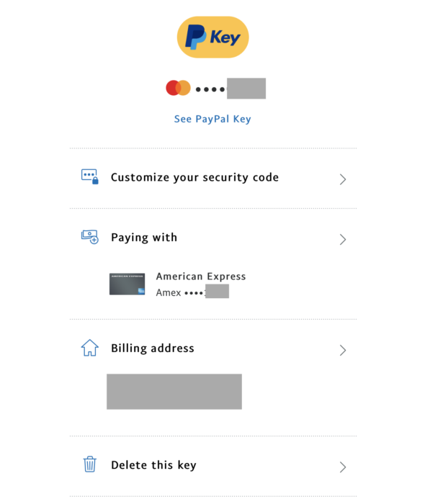
Task: Click the Billing address house icon
Action: coord(90,348)
